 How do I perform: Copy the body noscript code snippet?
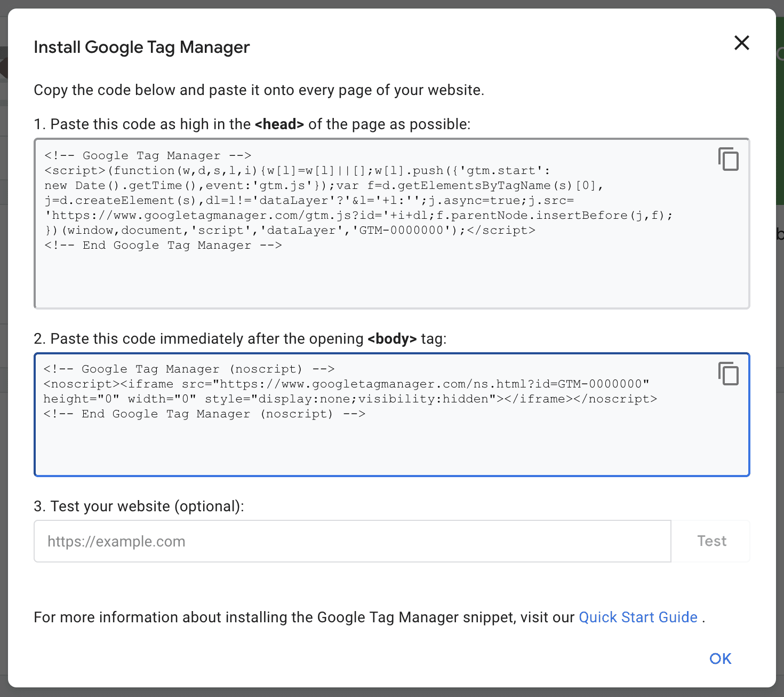729,373
